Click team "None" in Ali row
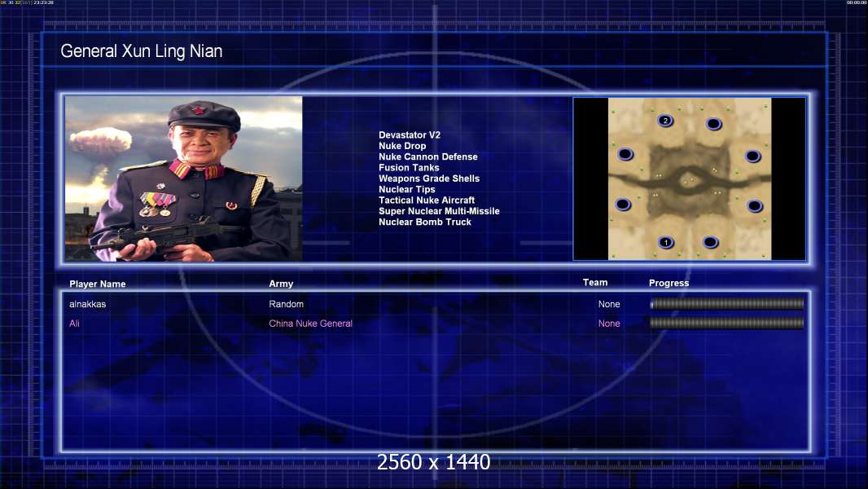The height and width of the screenshot is (489, 868). pyautogui.click(x=609, y=324)
